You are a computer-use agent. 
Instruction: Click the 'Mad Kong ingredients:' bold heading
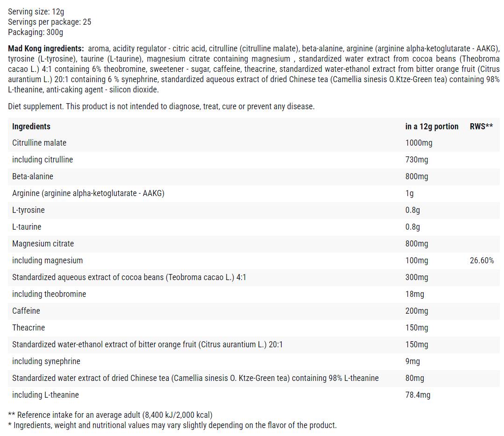[x=46, y=49]
